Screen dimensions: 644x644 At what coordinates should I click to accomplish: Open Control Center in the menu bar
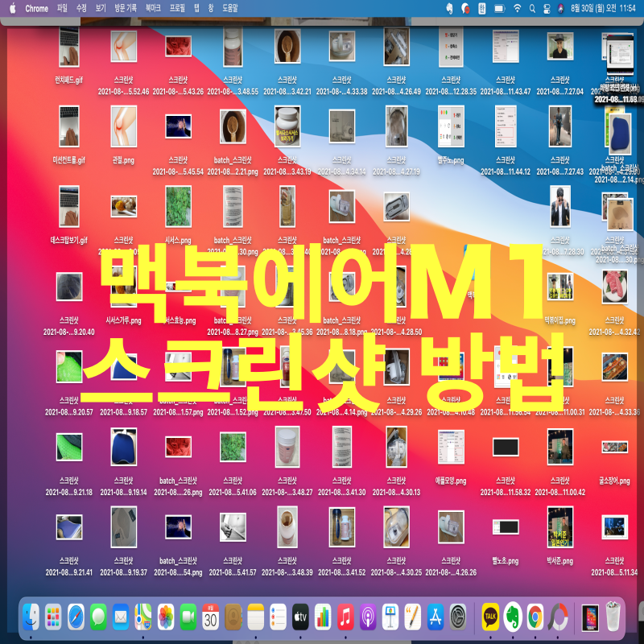pyautogui.click(x=547, y=8)
